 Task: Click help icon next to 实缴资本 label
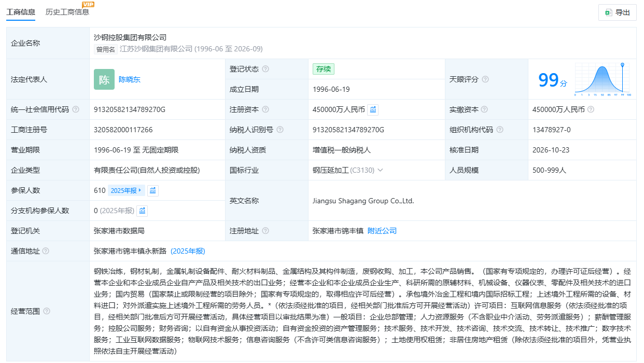484,109
